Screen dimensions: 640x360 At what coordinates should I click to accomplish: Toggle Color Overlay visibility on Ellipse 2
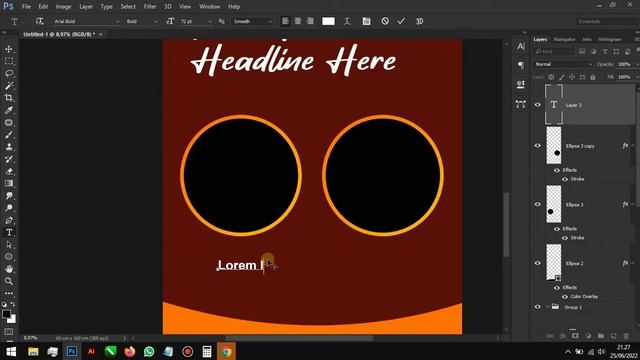[x=565, y=297]
